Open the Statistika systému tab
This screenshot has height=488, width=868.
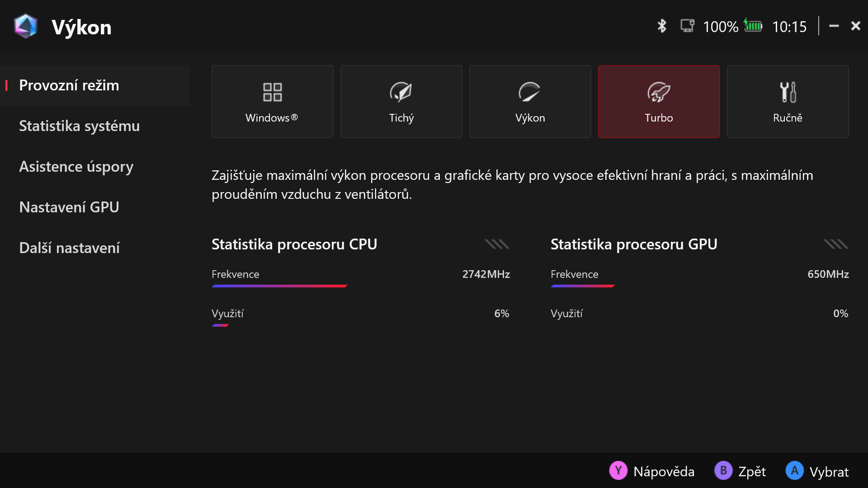(79, 126)
